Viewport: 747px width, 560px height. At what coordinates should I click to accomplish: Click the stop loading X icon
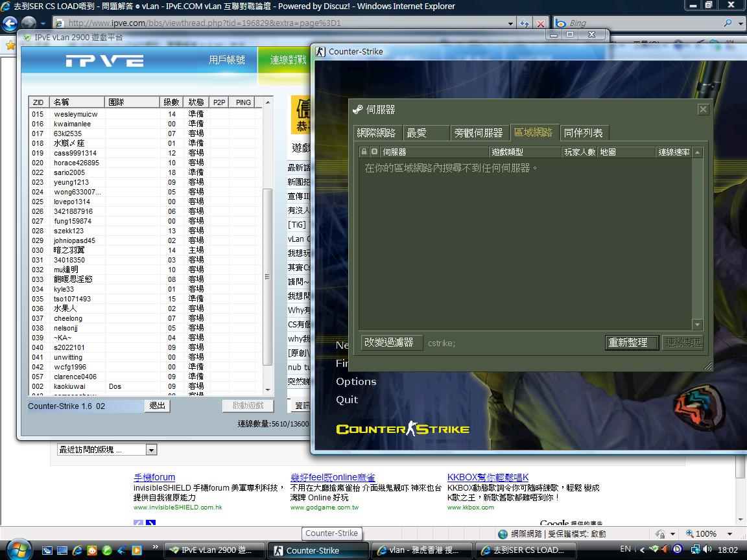click(540, 23)
